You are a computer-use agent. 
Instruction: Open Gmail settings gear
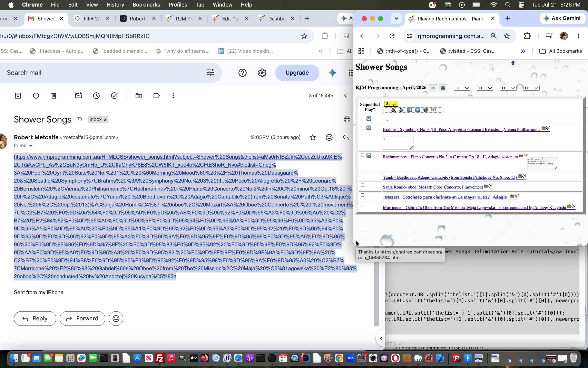(262, 73)
